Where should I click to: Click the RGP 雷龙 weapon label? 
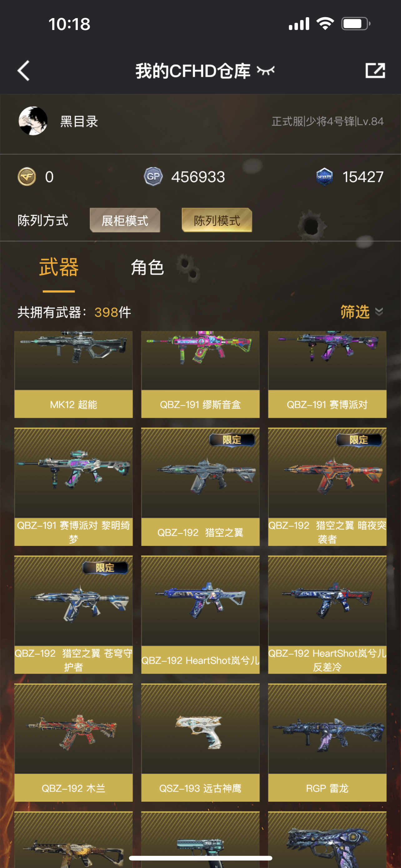point(327,788)
